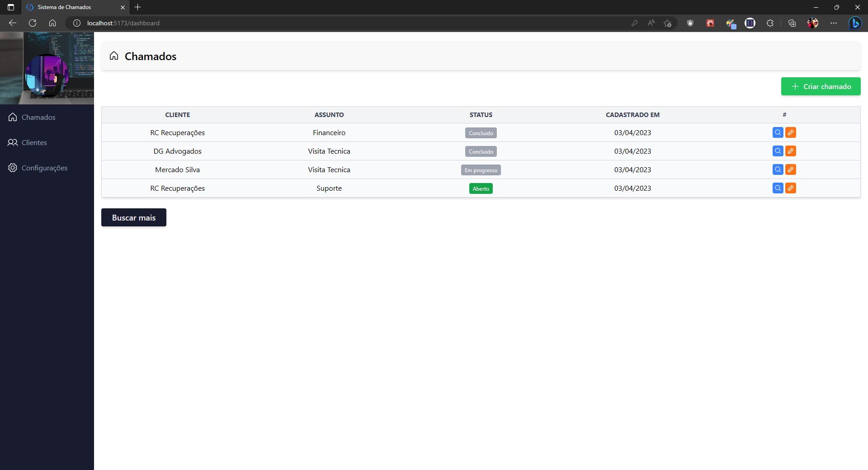View details of the DG Advogados ticket
Viewport: 868px width, 470px height.
coord(777,151)
